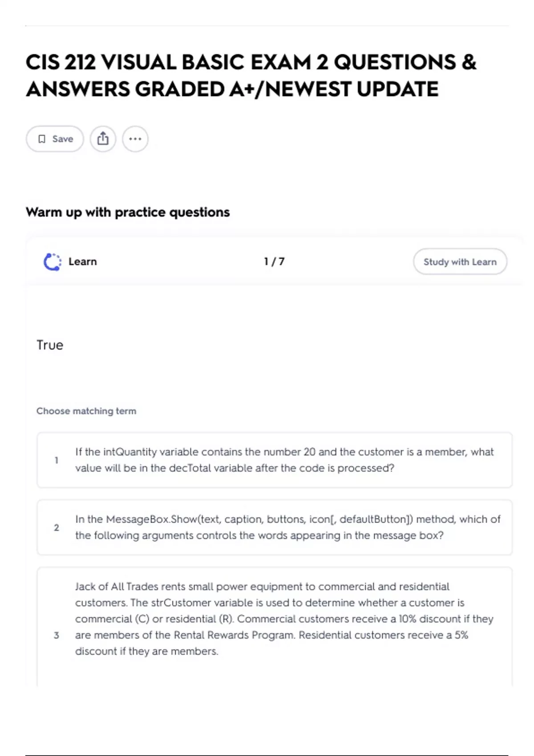Click the 'Warm up with practice questions' heading
Viewport: 534px width, 756px height.
click(x=128, y=212)
